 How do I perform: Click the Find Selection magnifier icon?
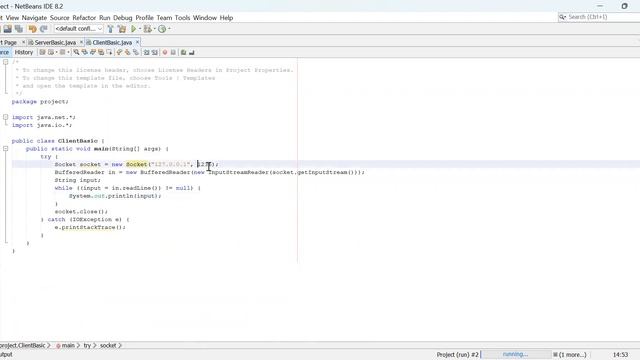[x=76, y=52]
